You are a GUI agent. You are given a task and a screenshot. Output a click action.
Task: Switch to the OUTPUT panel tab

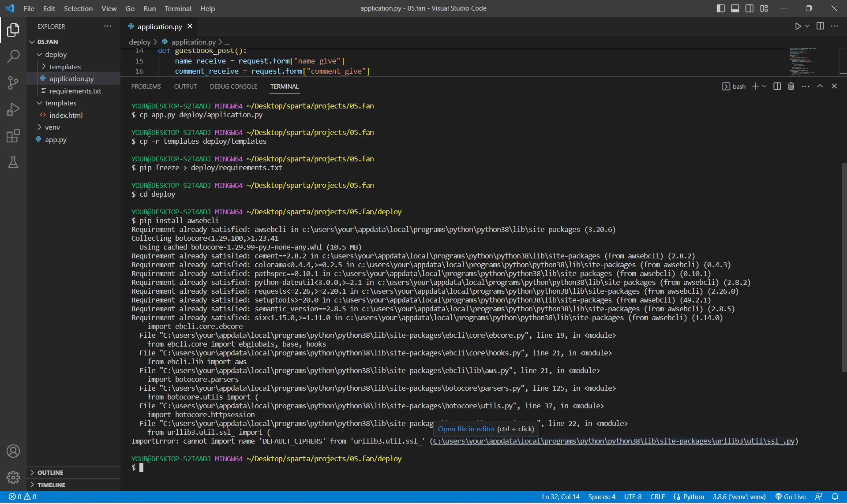185,86
